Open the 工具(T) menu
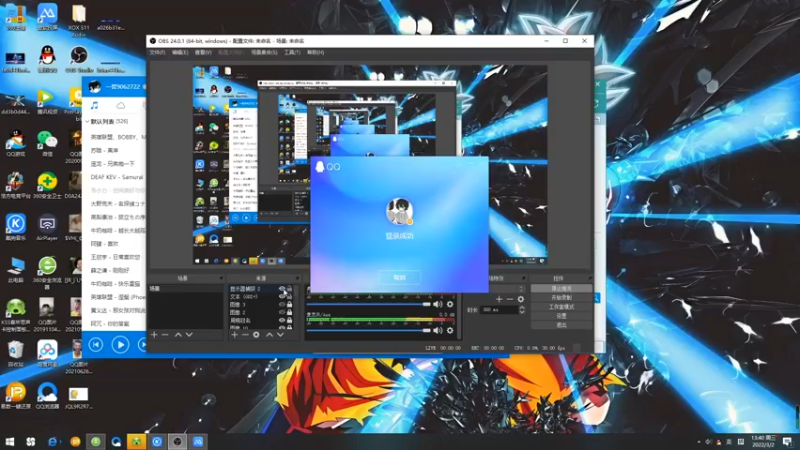Image resolution: width=800 pixels, height=450 pixels. tap(292, 53)
